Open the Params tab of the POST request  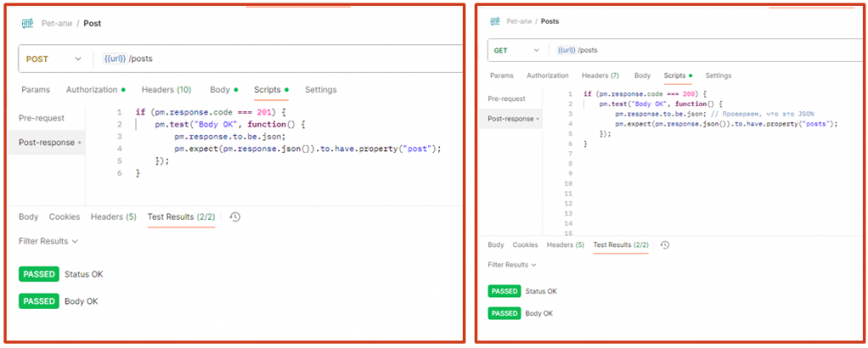pyautogui.click(x=36, y=90)
